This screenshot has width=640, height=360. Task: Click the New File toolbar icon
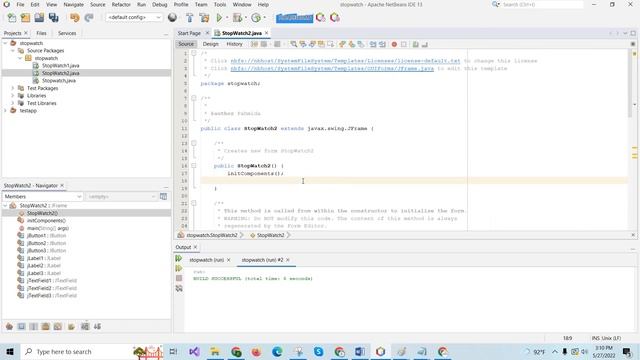(12, 18)
